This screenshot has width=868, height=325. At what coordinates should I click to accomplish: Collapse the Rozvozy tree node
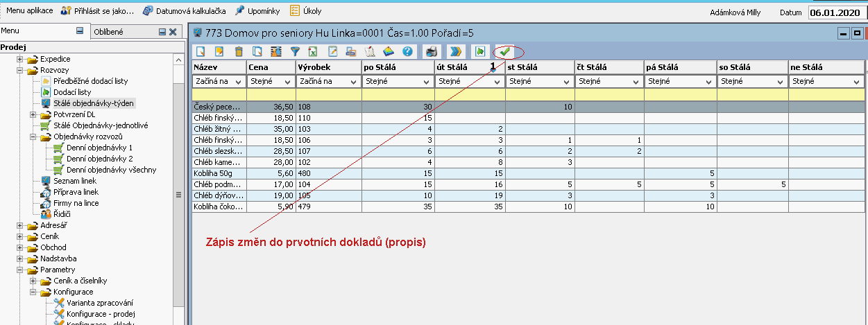[21, 70]
